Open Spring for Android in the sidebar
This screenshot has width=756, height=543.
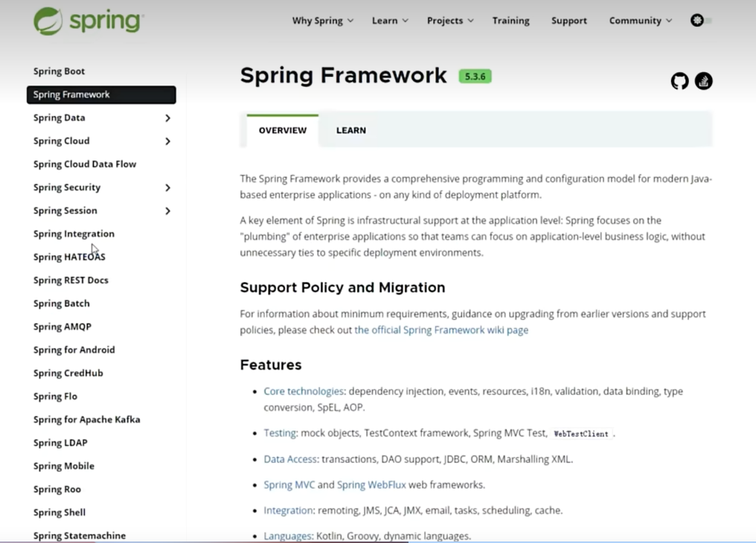click(74, 350)
